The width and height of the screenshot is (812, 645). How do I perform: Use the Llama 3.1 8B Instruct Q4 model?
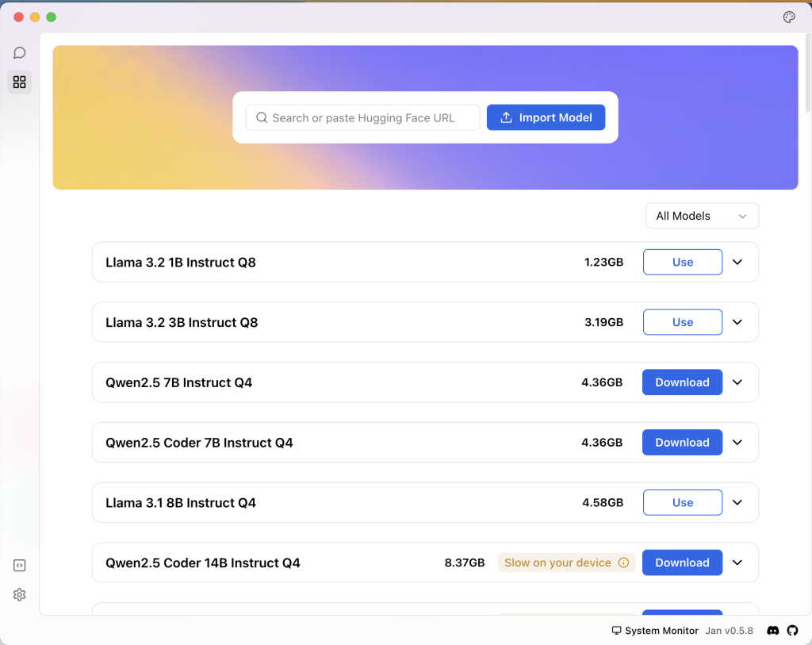click(682, 502)
